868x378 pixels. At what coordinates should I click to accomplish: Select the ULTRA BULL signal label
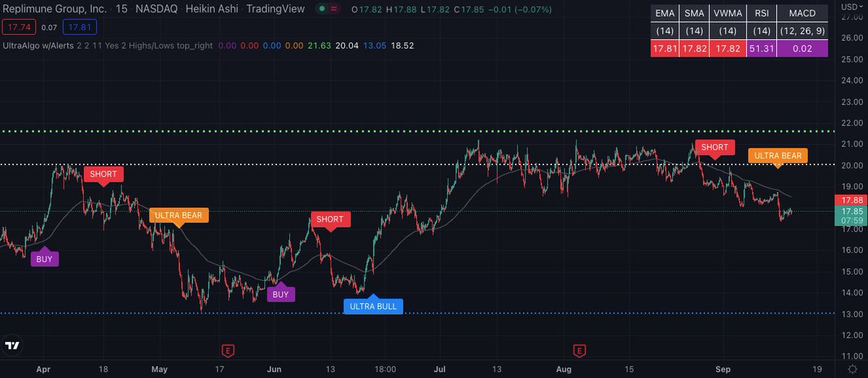click(x=373, y=306)
